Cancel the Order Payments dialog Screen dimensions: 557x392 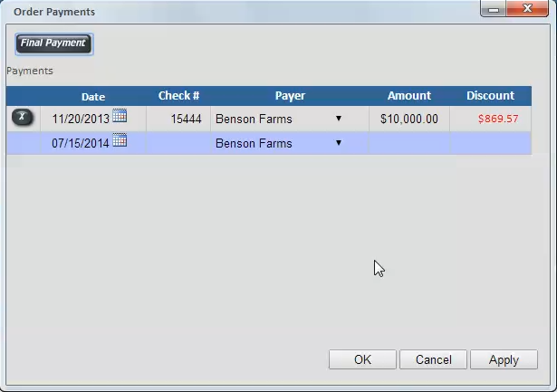tap(433, 359)
